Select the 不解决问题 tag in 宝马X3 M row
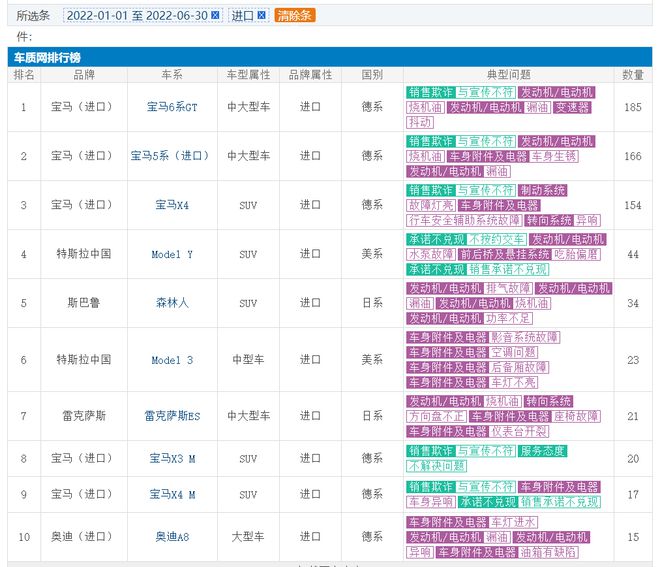The height and width of the screenshot is (567, 660). [x=436, y=466]
